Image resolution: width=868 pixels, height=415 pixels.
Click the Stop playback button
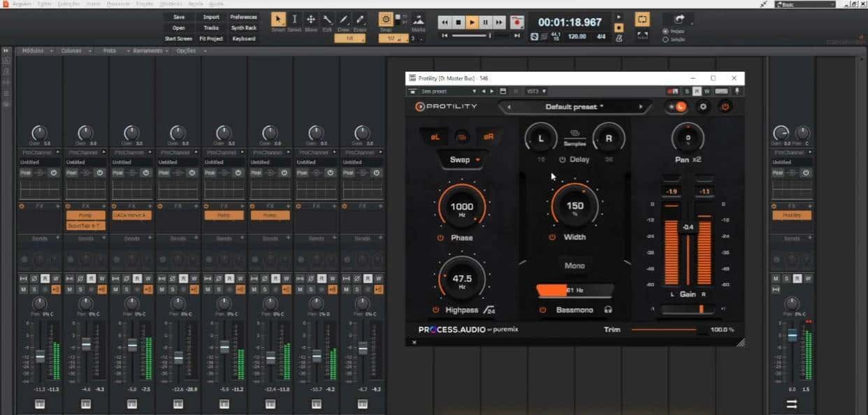point(458,22)
